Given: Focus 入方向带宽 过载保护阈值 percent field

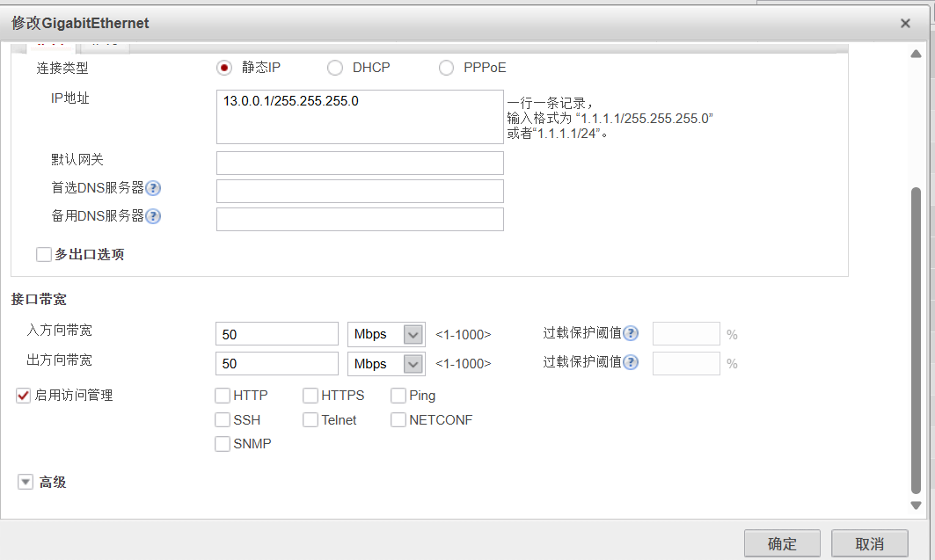Looking at the screenshot, I should [686, 333].
